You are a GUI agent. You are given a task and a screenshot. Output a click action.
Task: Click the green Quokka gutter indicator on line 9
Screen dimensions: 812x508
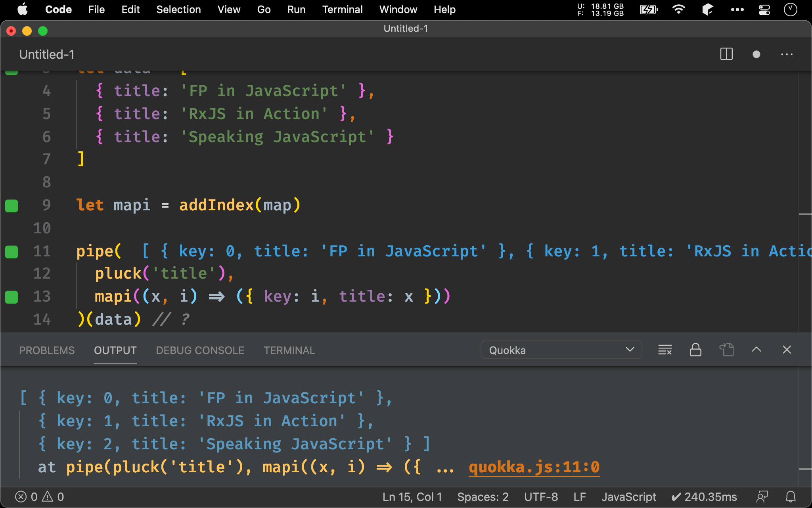tap(11, 206)
